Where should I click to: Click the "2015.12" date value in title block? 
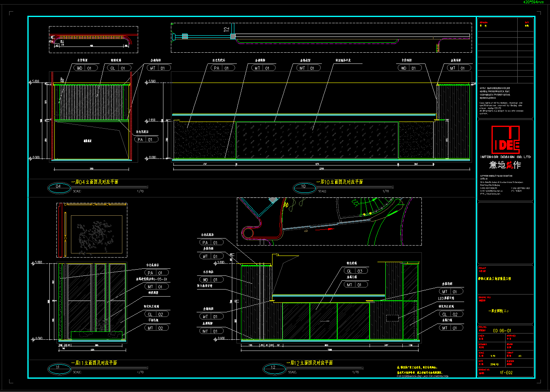(494, 364)
